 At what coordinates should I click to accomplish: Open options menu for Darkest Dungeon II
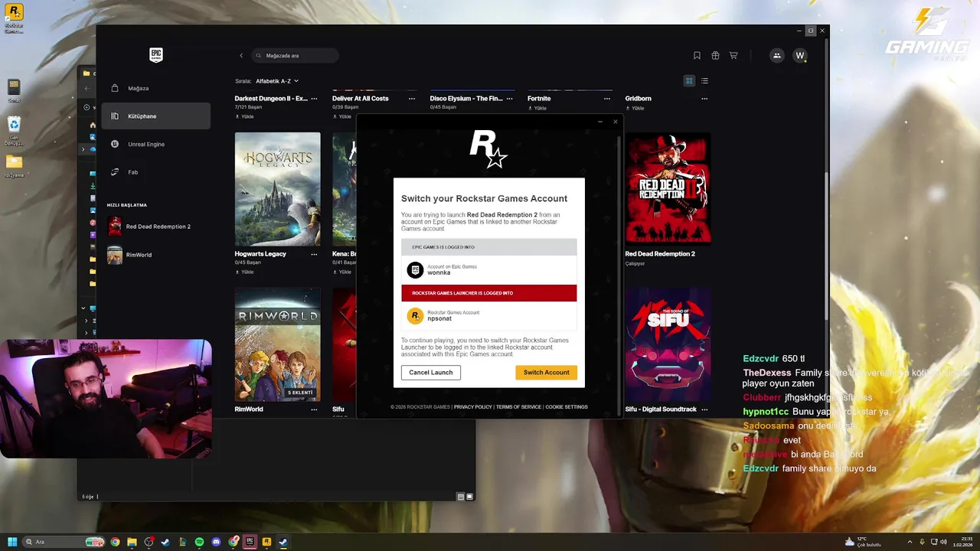[314, 99]
